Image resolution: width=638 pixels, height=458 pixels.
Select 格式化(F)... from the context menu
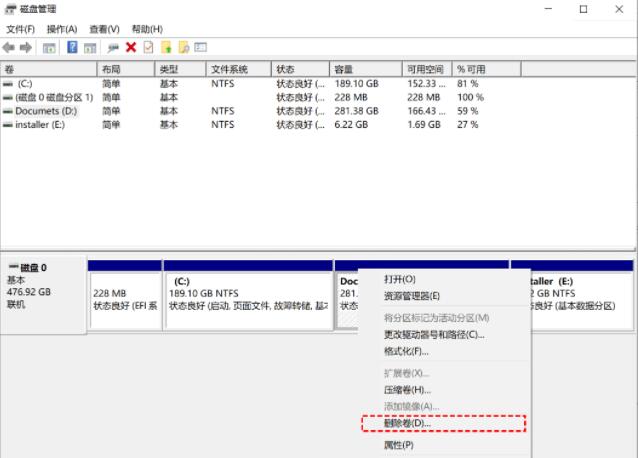(406, 351)
